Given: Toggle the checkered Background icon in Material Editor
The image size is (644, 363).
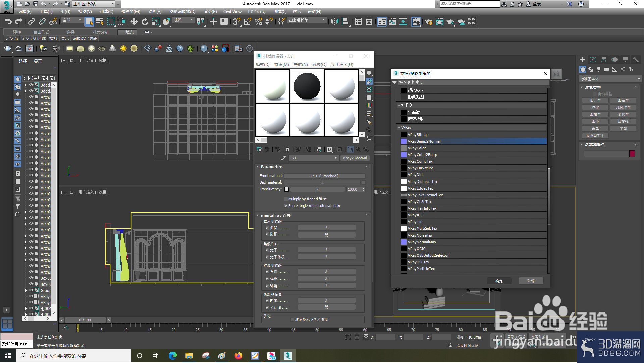Looking at the screenshot, I should coord(369,89).
